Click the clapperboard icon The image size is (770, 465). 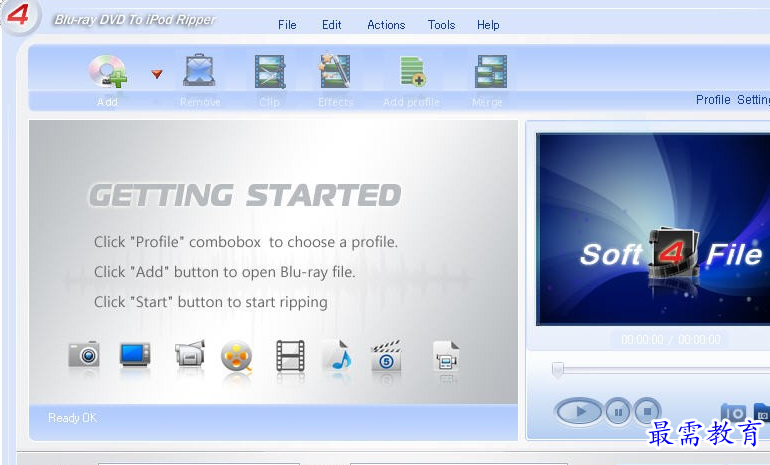tap(386, 356)
